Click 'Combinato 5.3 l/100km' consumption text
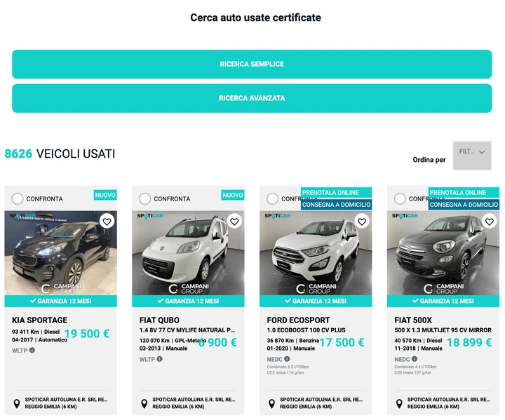The height and width of the screenshot is (420, 505). [288, 367]
